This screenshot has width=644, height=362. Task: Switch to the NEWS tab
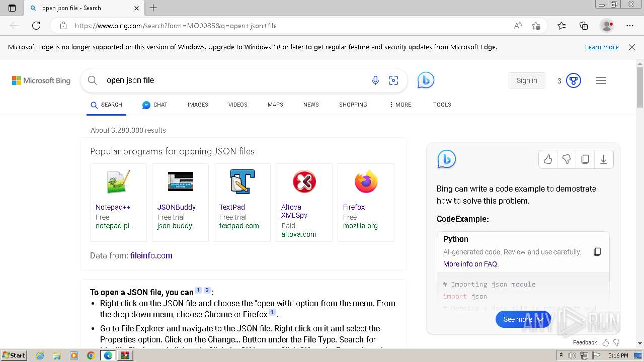coord(311,105)
